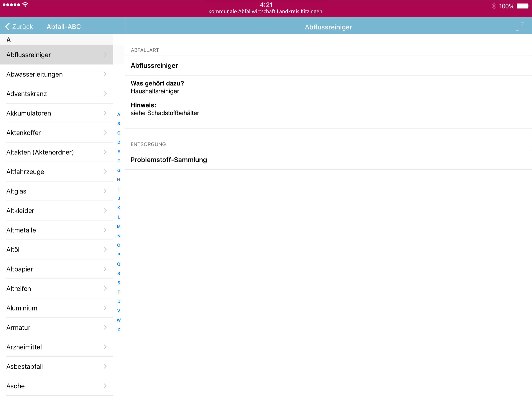Jump to letter H in index
The height and width of the screenshot is (399, 532).
[119, 180]
